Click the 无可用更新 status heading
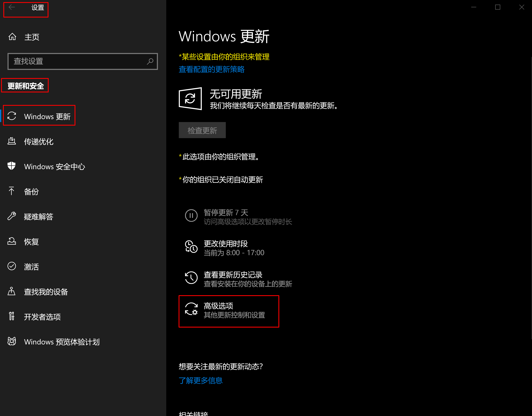The image size is (532, 416). [x=236, y=94]
